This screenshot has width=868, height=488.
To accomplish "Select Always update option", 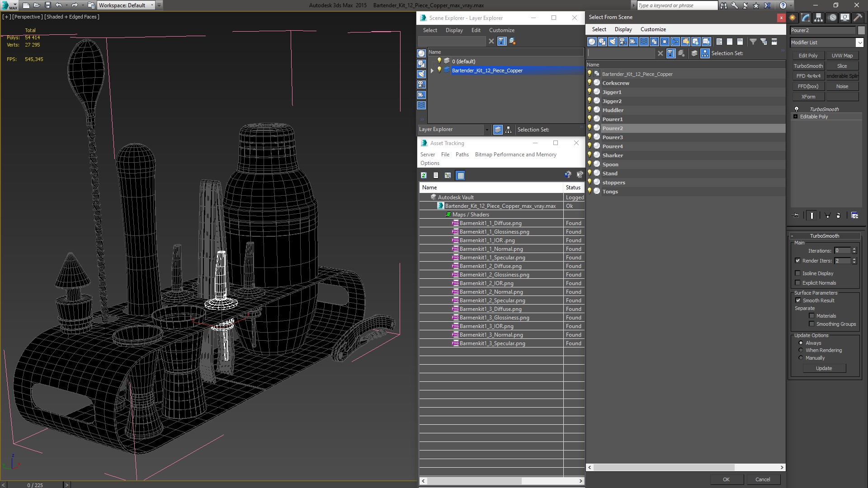I will click(801, 343).
